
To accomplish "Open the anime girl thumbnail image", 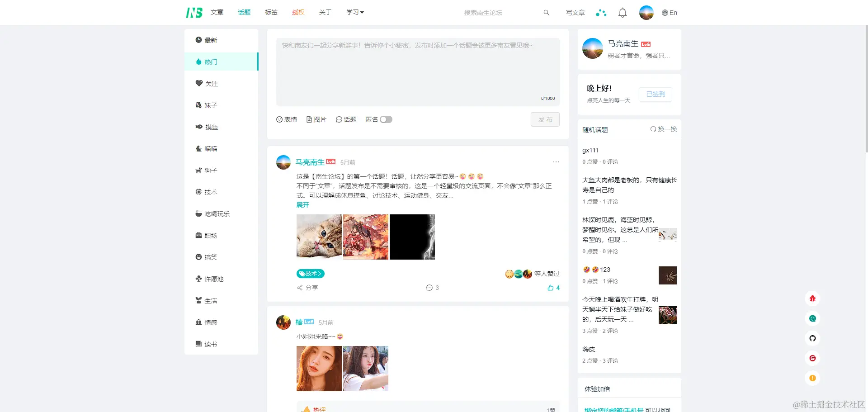I will (x=366, y=237).
